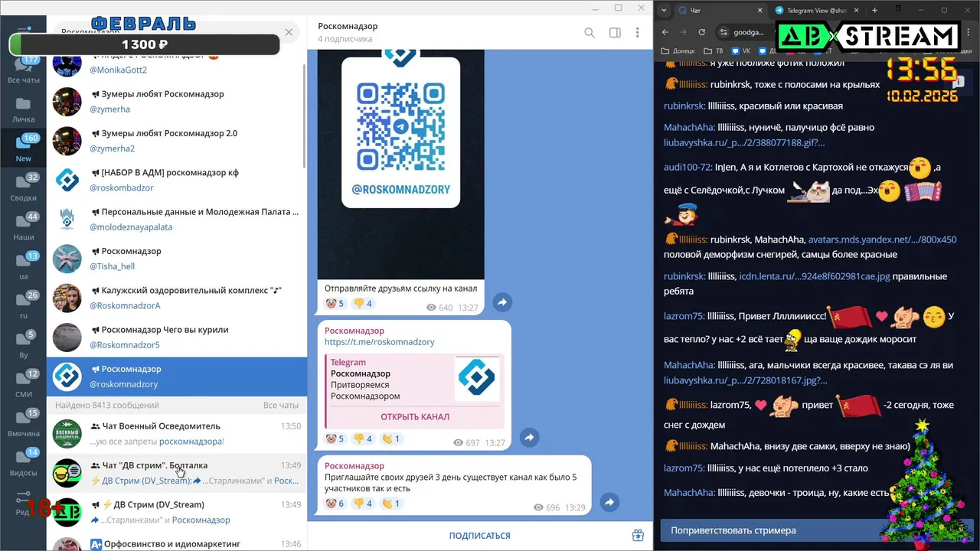
Task: Expand the Все чаты search filter
Action: (280, 405)
